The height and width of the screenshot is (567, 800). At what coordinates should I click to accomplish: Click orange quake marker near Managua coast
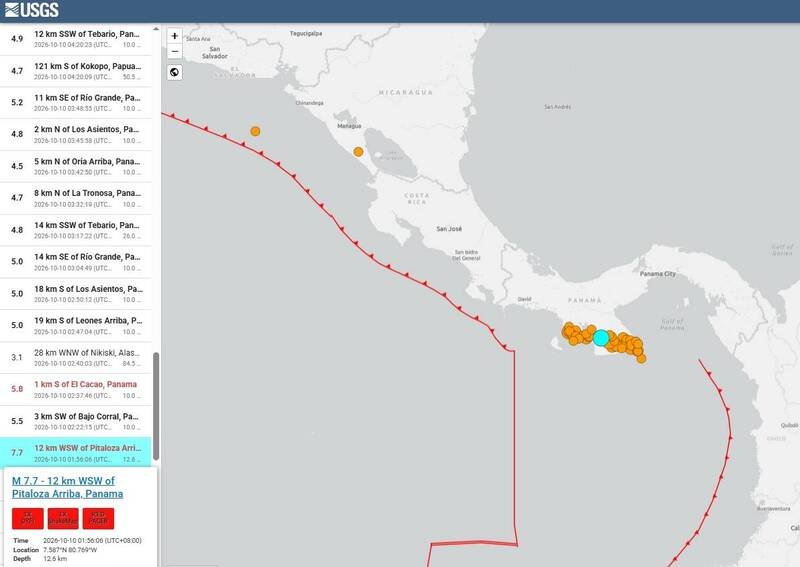click(358, 152)
